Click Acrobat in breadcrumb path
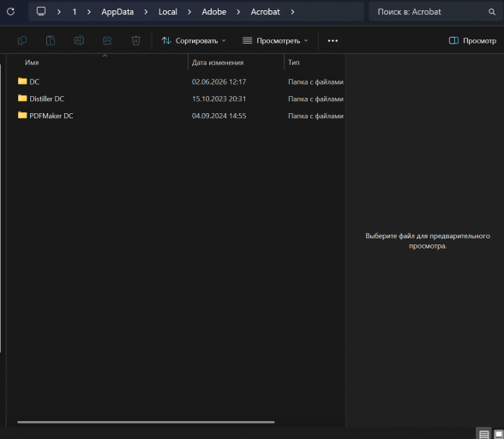Image resolution: width=504 pixels, height=439 pixels. [x=266, y=12]
